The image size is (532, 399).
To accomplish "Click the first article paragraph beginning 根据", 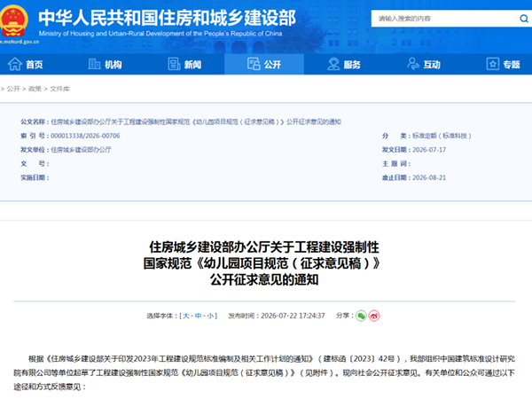I will (x=264, y=373).
